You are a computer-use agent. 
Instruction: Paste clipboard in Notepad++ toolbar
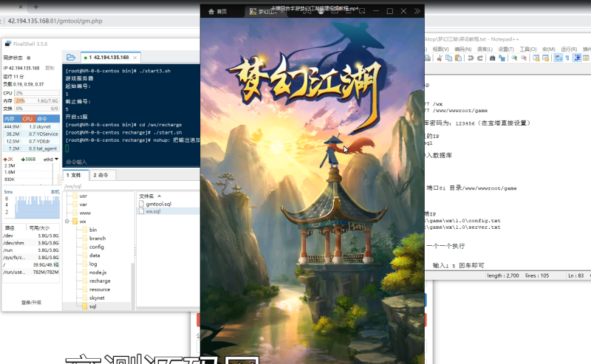[x=458, y=58]
